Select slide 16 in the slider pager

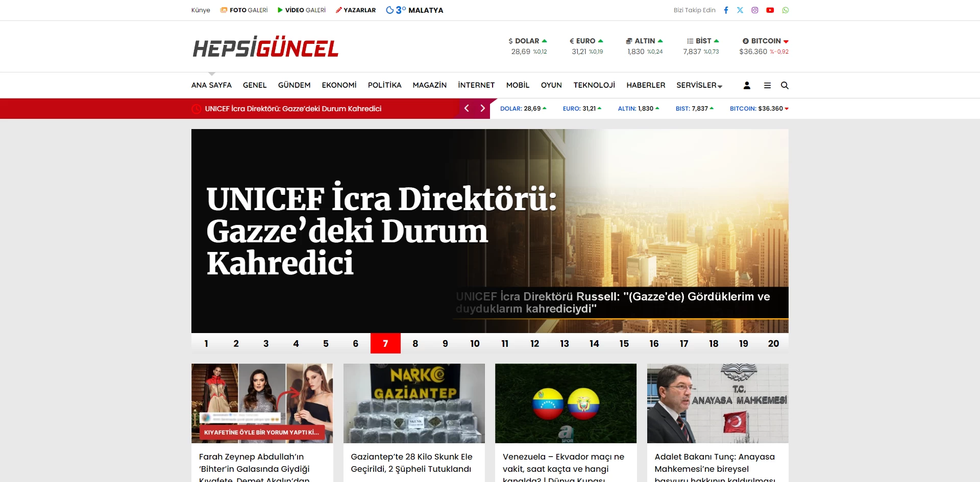[654, 343]
